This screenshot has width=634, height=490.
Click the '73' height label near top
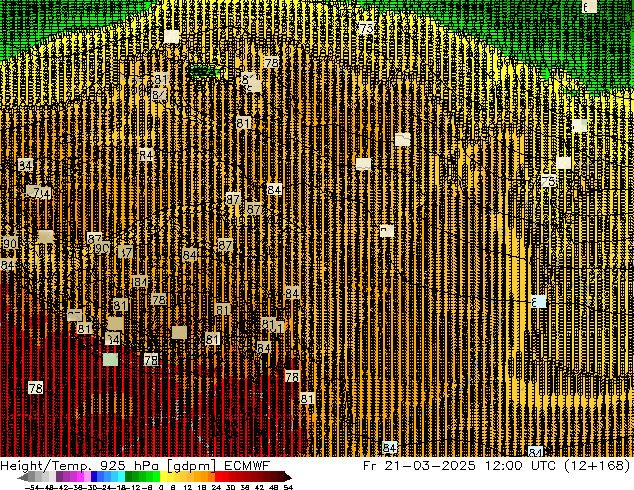click(x=366, y=28)
